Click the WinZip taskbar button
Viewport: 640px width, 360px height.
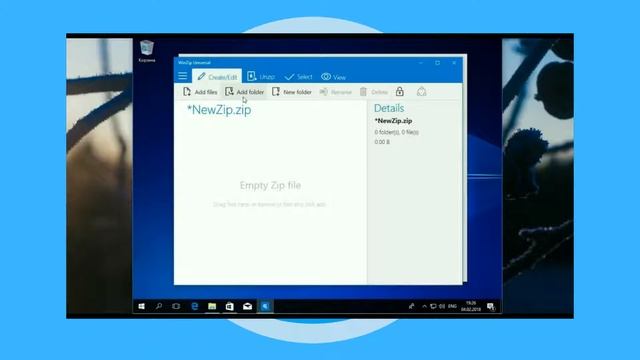click(265, 306)
